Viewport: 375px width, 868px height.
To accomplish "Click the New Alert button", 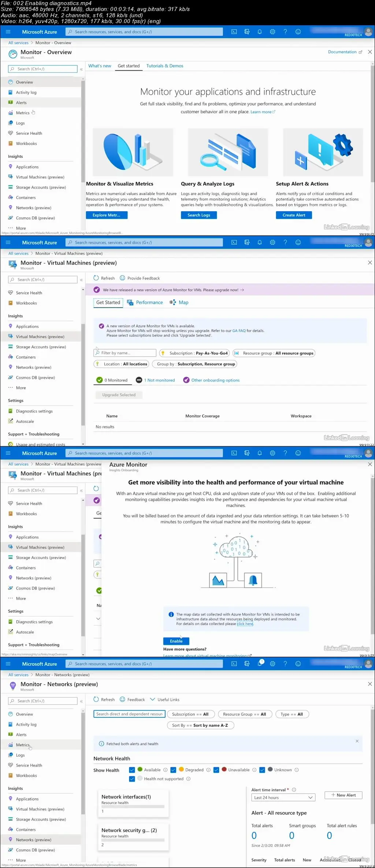I will pos(344,795).
